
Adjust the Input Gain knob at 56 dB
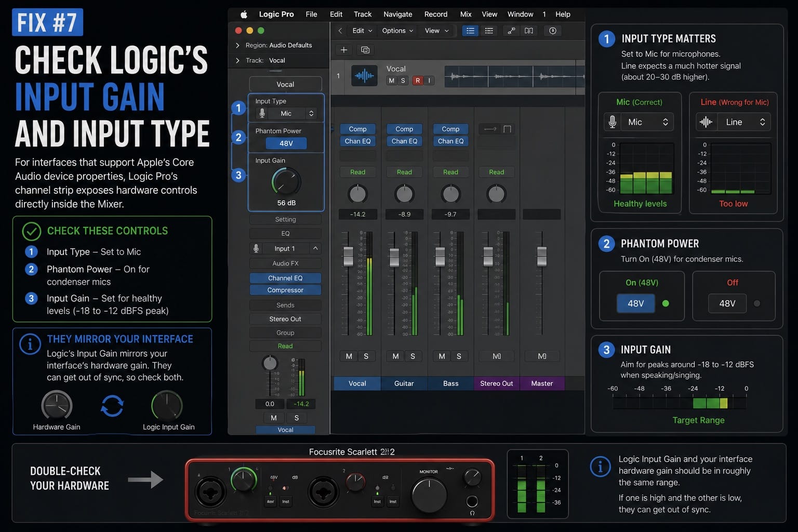(286, 181)
